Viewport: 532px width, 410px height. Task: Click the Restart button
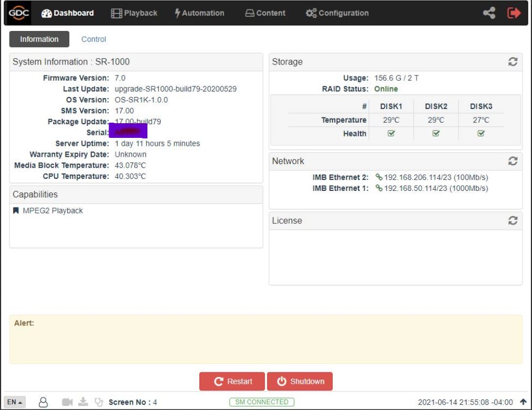tap(232, 381)
